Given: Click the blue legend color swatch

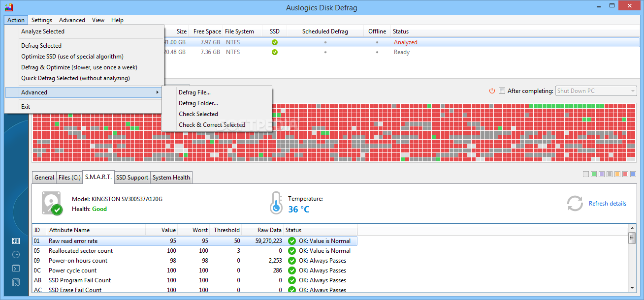Looking at the screenshot, I should point(633,174).
